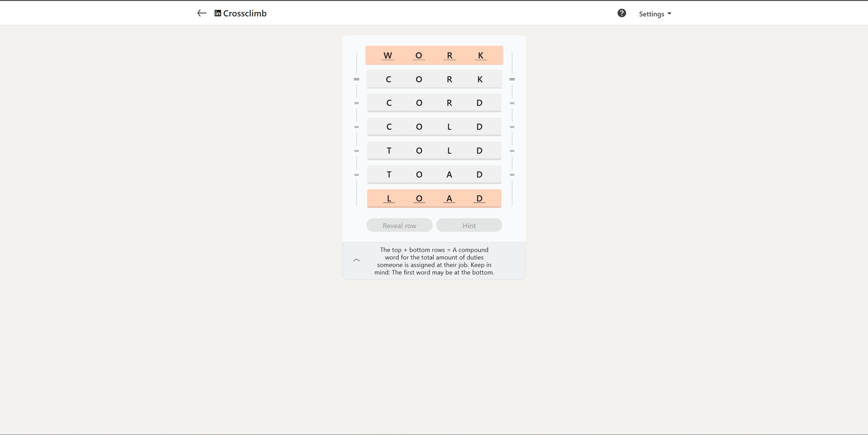Select letter W in the top WORK row
Viewport: 868px width, 435px height.
pyautogui.click(x=388, y=55)
